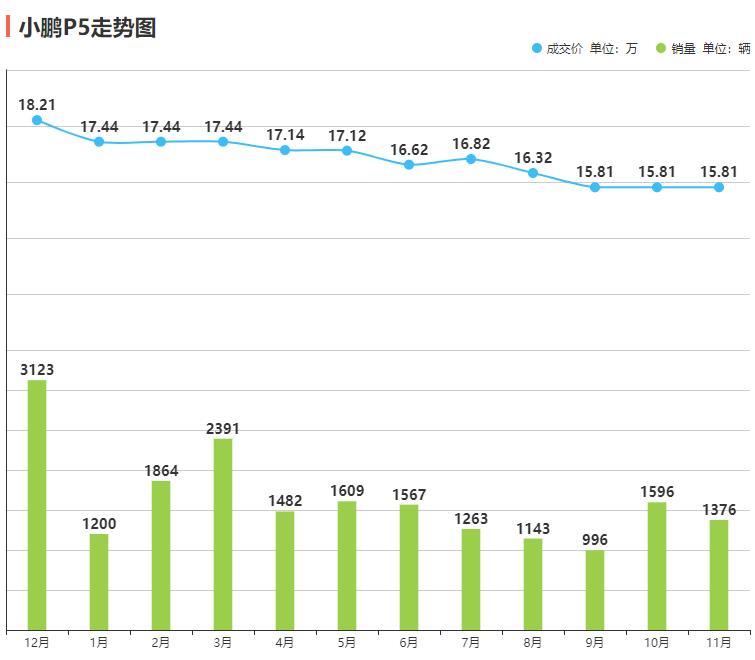This screenshot has height=660, width=755.
Task: Select the 16.62 price data point
Action: coord(409,165)
